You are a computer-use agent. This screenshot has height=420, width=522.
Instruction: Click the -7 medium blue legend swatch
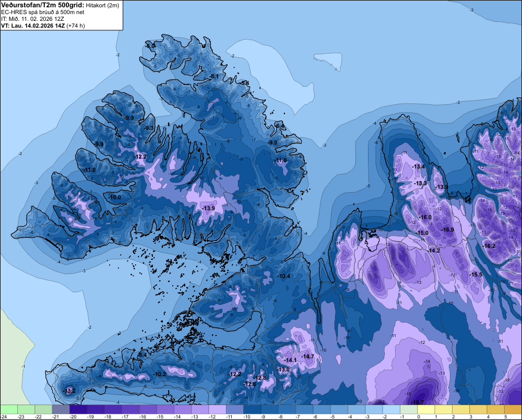tap(304, 409)
